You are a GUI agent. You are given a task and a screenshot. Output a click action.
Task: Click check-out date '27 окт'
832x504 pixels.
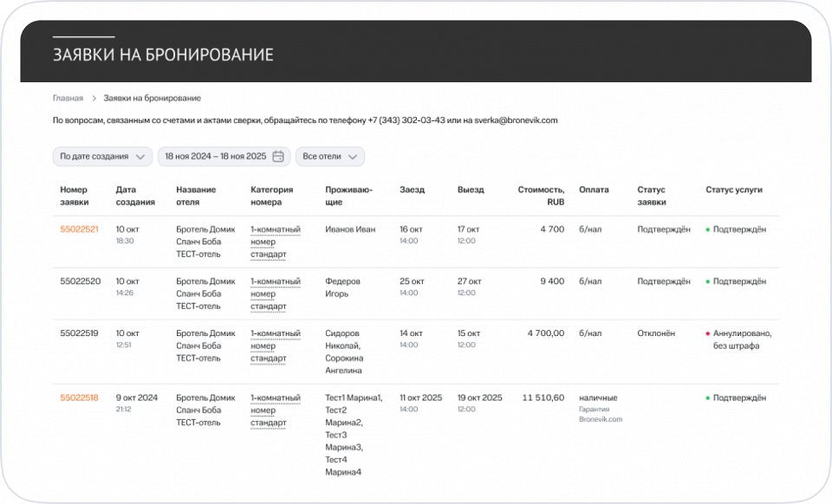click(469, 281)
